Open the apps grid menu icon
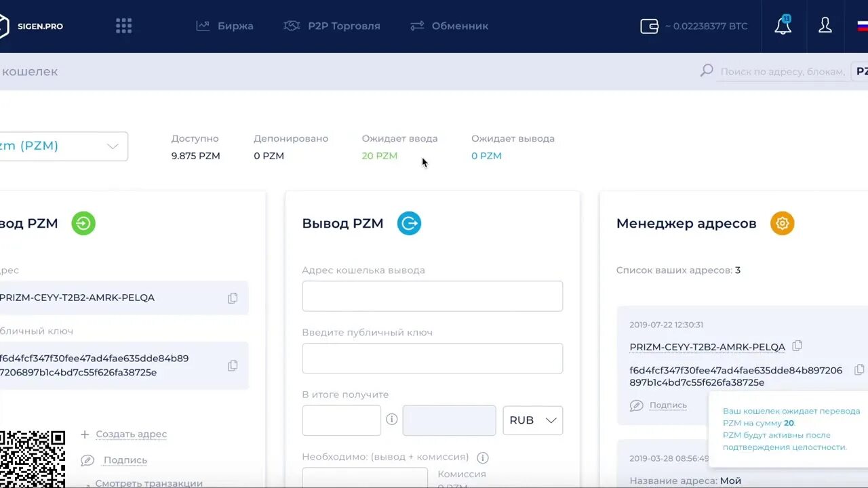 coord(123,26)
